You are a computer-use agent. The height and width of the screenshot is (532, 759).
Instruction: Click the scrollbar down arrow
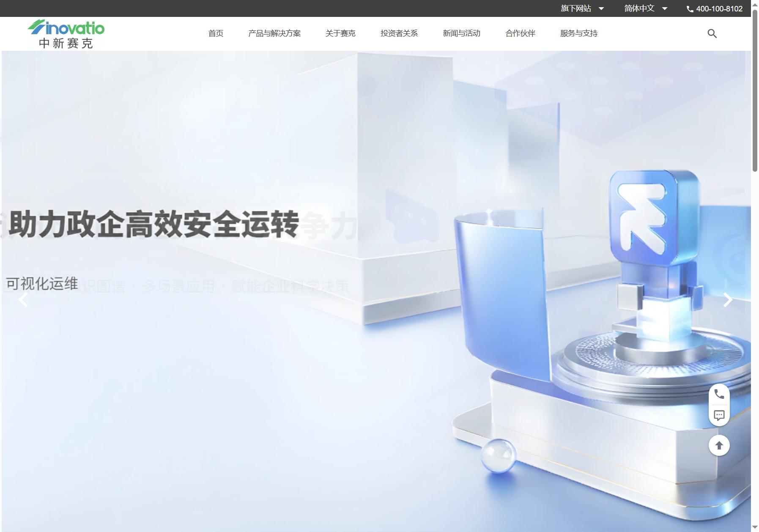coord(755,527)
